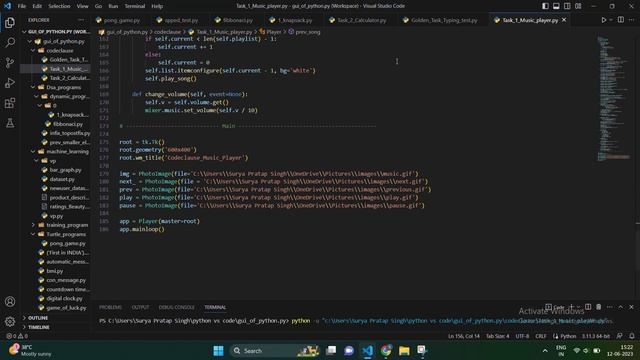This screenshot has width=640, height=360.
Task: Open the File menu
Action: [22, 6]
